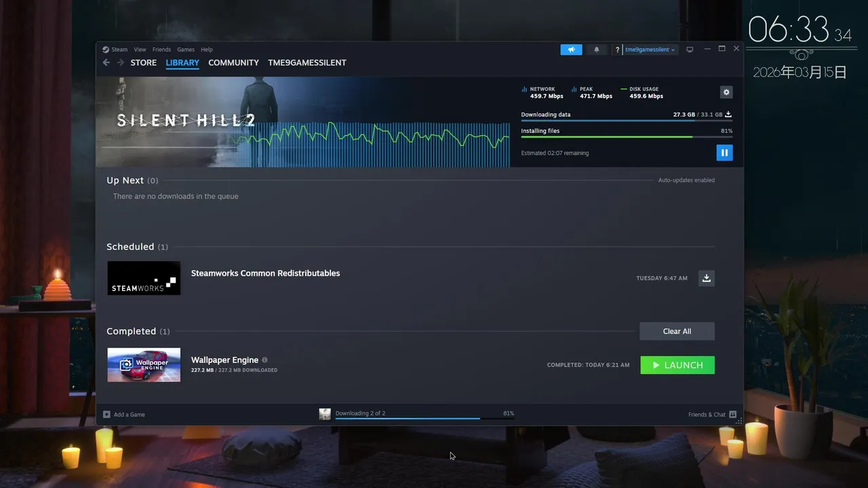Switch to the STORE tab
This screenshot has height=488, width=868.
[x=144, y=62]
